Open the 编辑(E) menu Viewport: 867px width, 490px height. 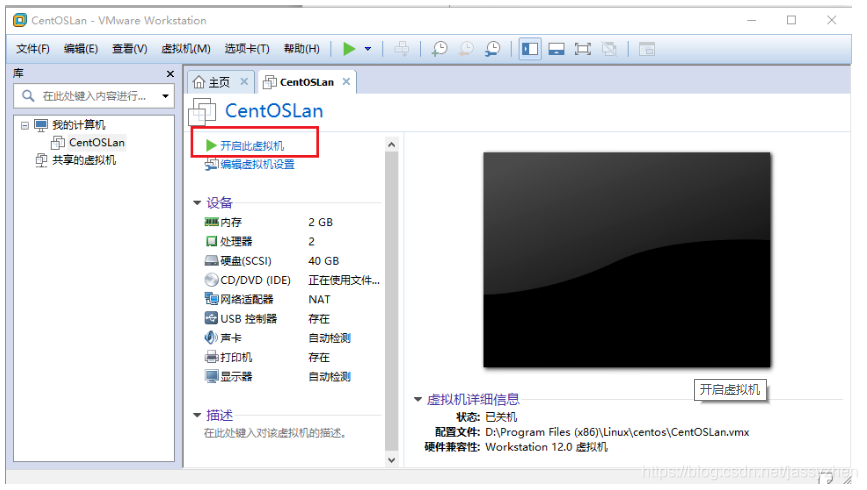[81, 49]
